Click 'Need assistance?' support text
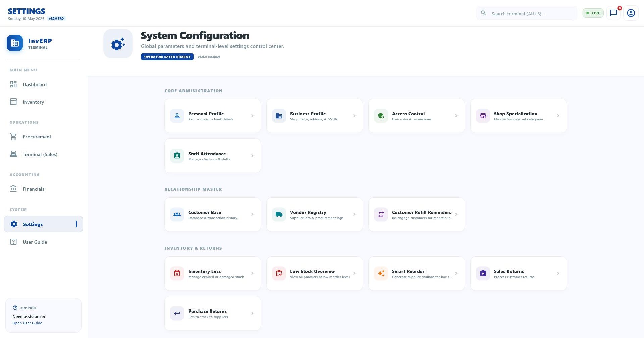This screenshot has width=644, height=338. tap(29, 317)
